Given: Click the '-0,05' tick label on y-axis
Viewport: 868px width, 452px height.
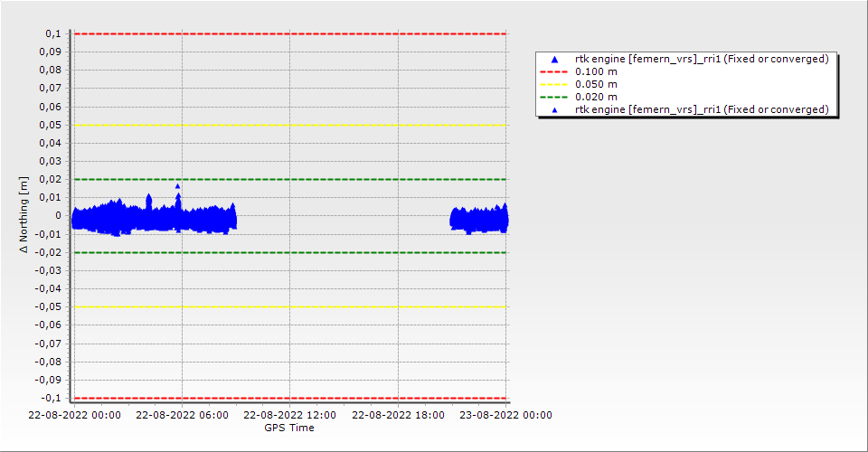Looking at the screenshot, I should [49, 306].
